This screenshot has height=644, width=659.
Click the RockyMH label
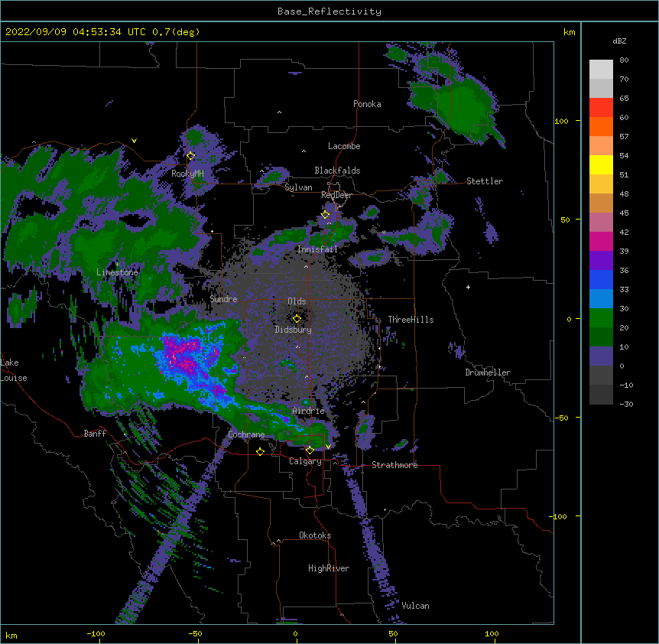[x=187, y=174]
